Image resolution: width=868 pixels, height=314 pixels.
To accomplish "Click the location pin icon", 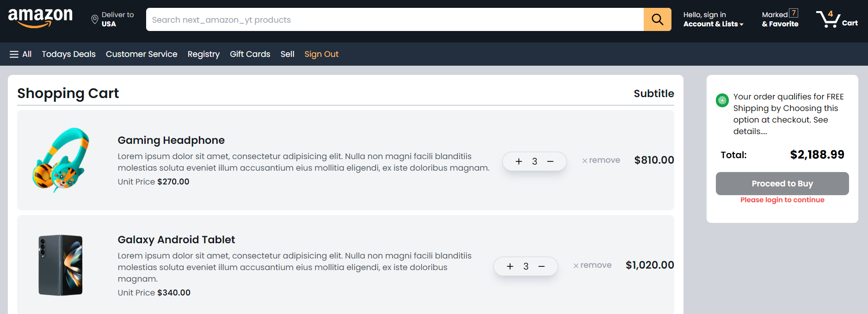I will click(94, 19).
